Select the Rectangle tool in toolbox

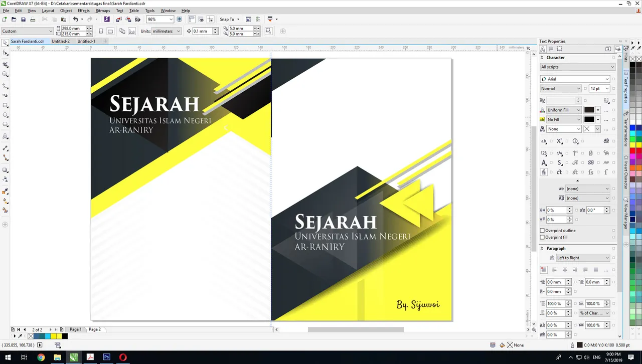[x=6, y=105]
